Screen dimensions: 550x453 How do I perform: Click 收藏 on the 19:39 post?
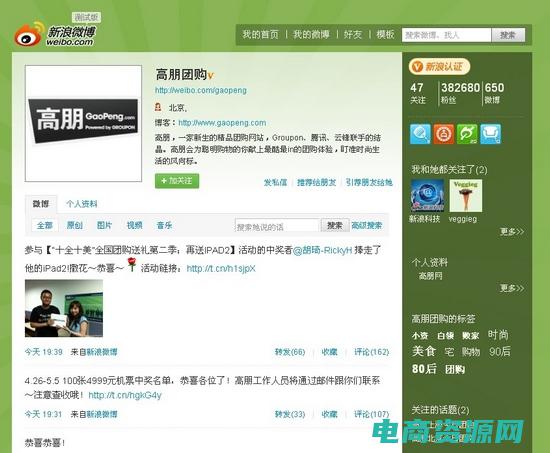pos(329,352)
